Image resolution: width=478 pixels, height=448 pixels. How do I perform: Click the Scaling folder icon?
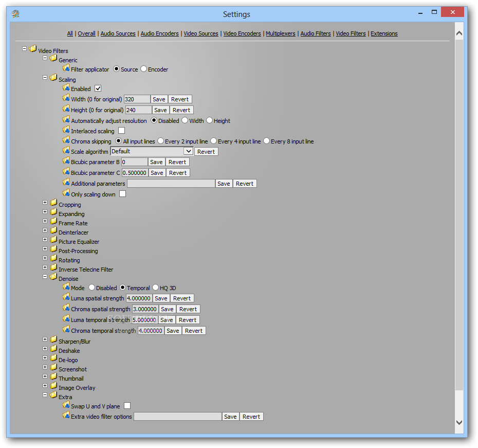53,78
